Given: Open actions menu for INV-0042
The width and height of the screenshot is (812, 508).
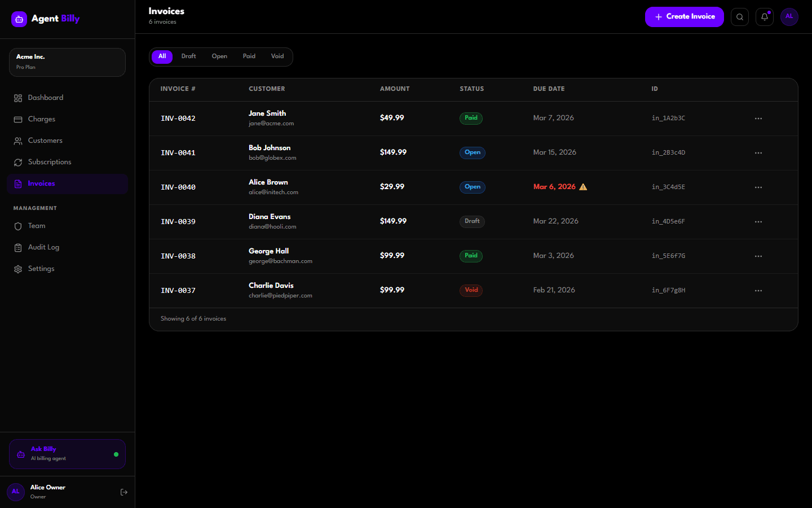Looking at the screenshot, I should (758, 118).
